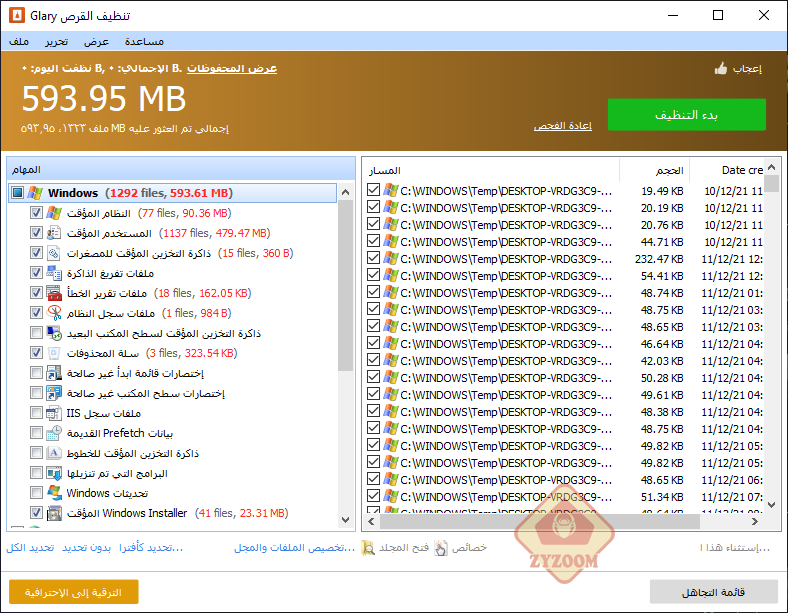
Task: Click تحديد الكل link
Action: coord(30,548)
